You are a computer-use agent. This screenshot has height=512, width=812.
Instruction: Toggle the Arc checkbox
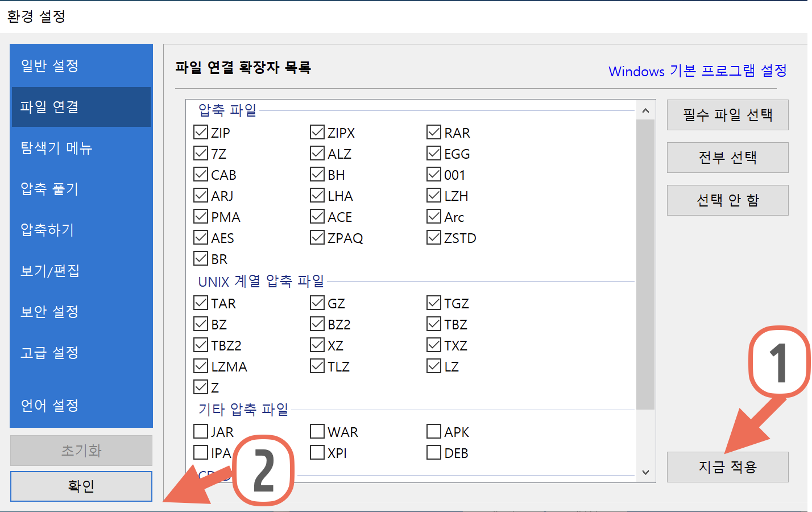434,217
